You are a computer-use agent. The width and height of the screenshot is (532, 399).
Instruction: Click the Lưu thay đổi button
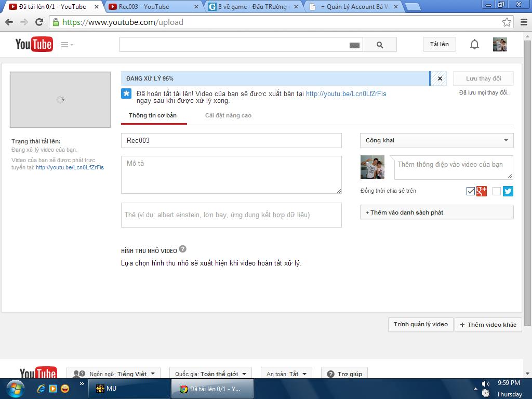tap(483, 78)
